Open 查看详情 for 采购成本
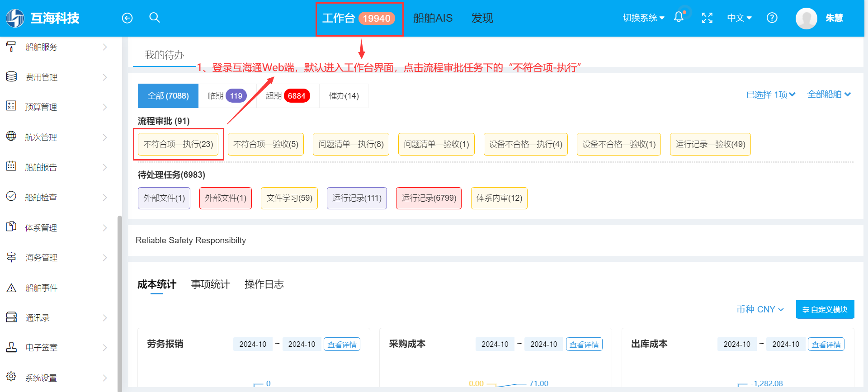 pos(584,345)
